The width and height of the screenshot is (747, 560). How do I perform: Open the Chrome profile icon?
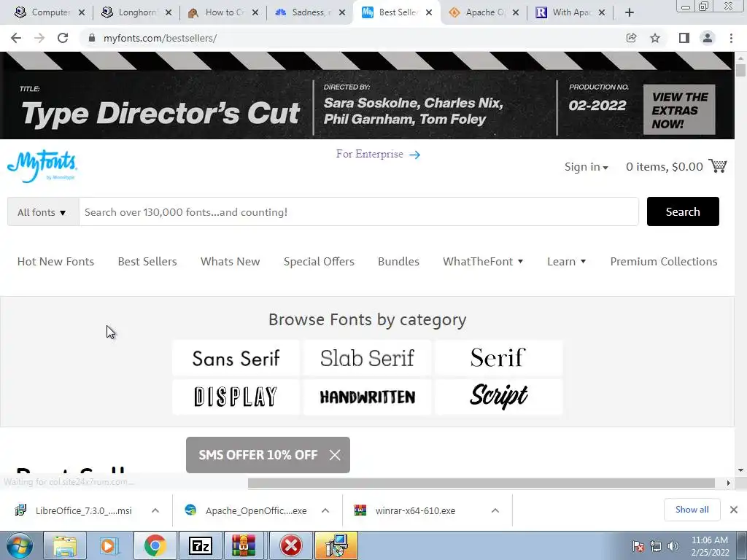(708, 38)
